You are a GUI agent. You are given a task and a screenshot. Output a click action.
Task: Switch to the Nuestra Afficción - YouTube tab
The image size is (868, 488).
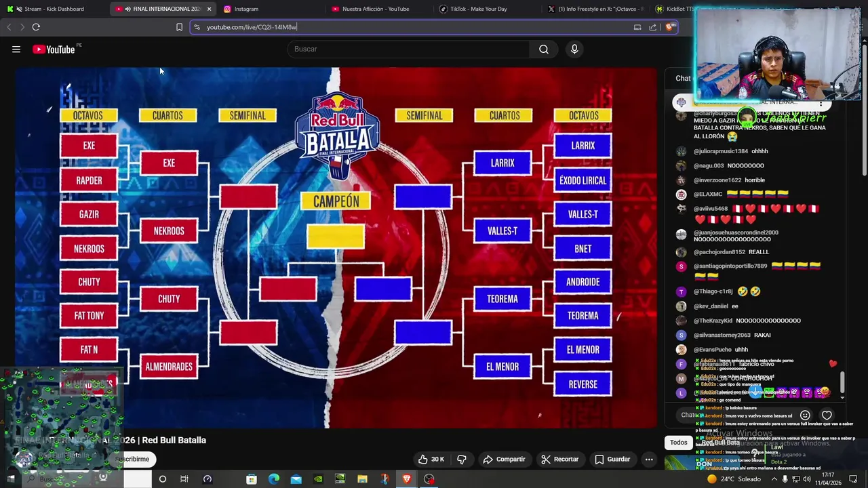pos(380,9)
